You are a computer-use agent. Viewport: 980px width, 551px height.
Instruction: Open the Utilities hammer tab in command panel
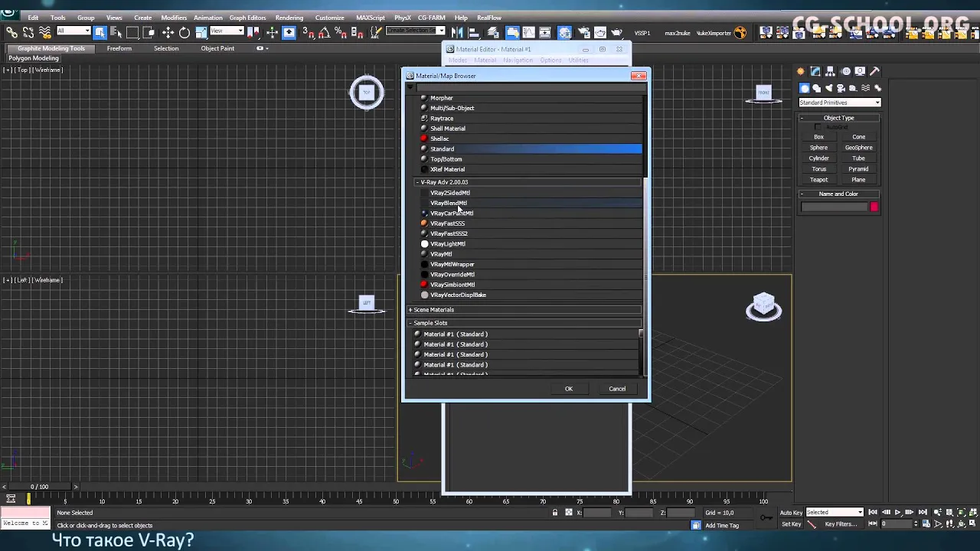click(875, 71)
